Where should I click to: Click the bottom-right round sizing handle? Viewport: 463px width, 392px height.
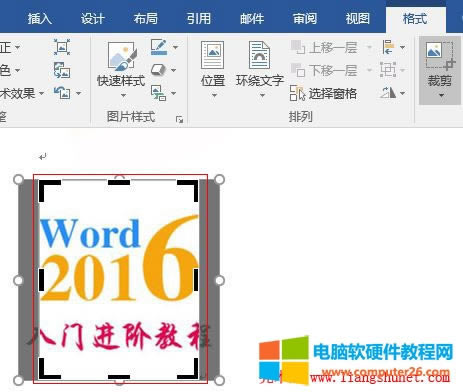click(219, 380)
